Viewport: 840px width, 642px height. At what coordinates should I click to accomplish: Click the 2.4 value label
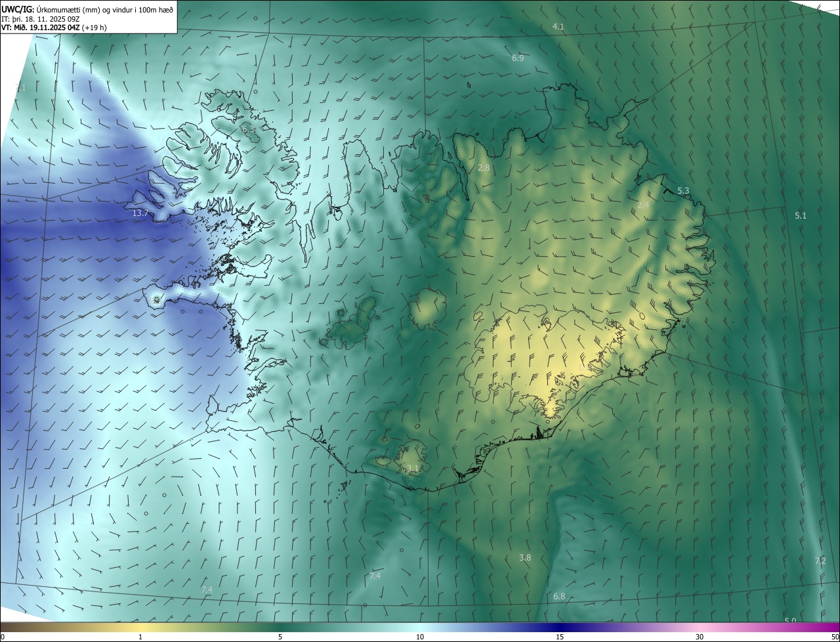pyautogui.click(x=643, y=205)
